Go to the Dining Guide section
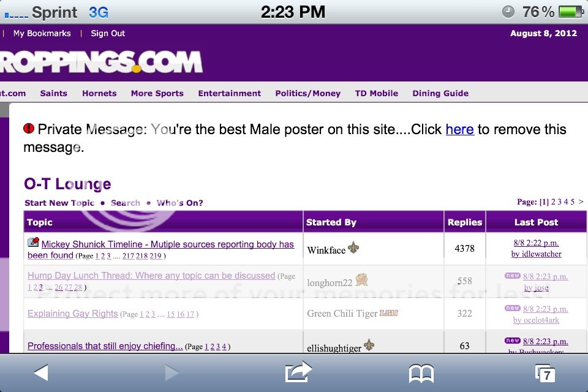The image size is (588, 392). (x=440, y=93)
